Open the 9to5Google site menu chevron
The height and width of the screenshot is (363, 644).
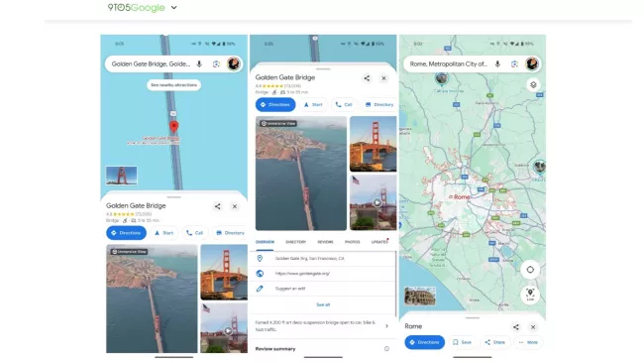click(x=173, y=7)
